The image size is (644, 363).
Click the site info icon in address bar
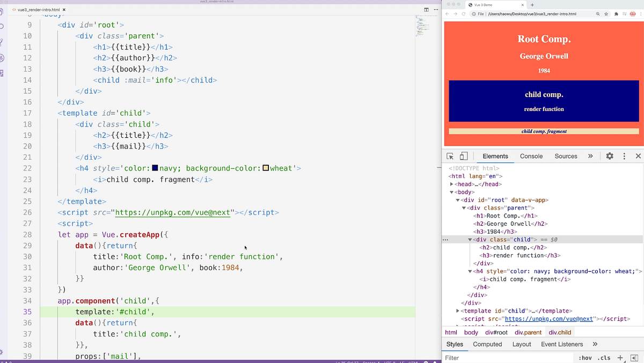coord(474,14)
